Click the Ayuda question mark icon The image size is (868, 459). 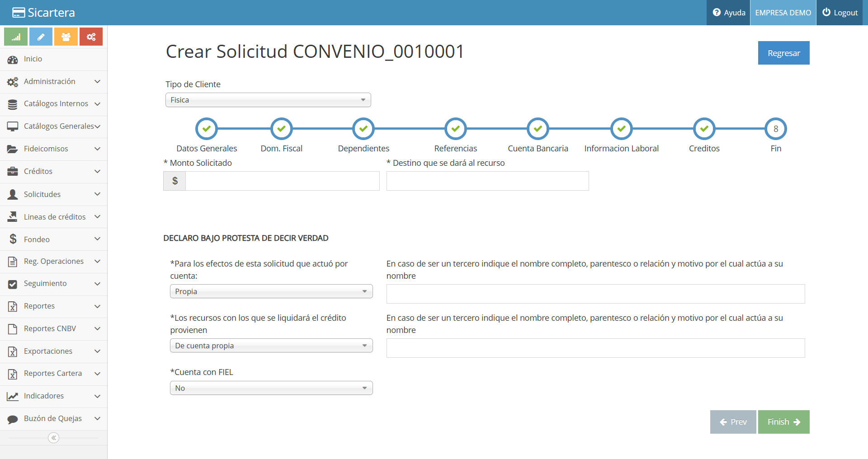coord(717,13)
